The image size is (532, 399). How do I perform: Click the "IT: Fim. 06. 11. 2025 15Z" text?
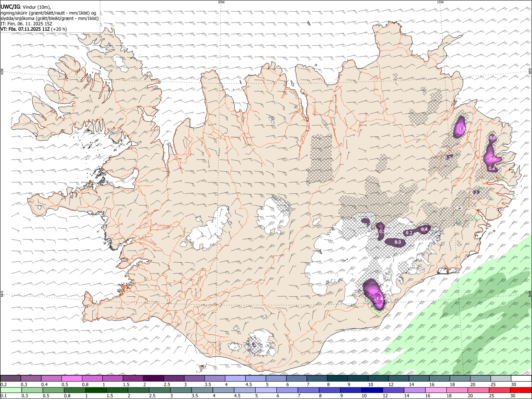point(26,24)
